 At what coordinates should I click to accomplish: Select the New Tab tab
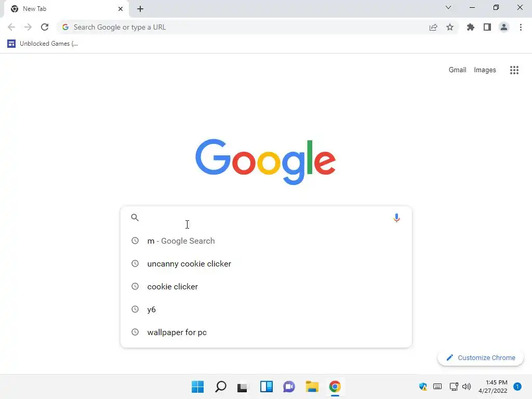(x=66, y=9)
